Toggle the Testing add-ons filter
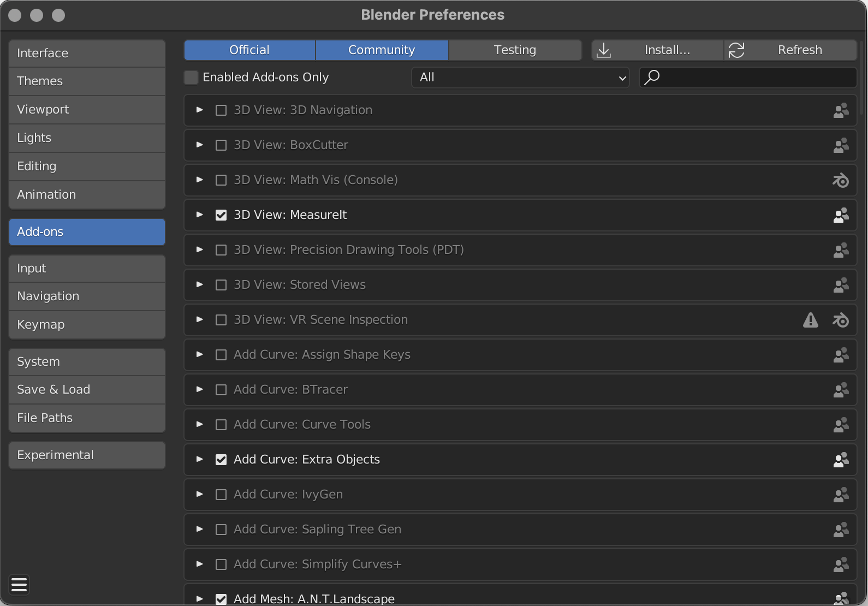The image size is (868, 606). coord(515,50)
